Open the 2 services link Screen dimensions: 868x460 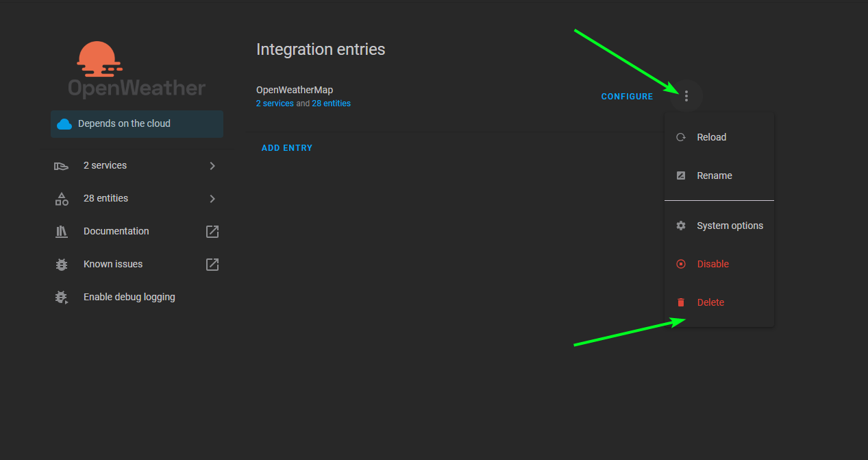[x=275, y=103]
